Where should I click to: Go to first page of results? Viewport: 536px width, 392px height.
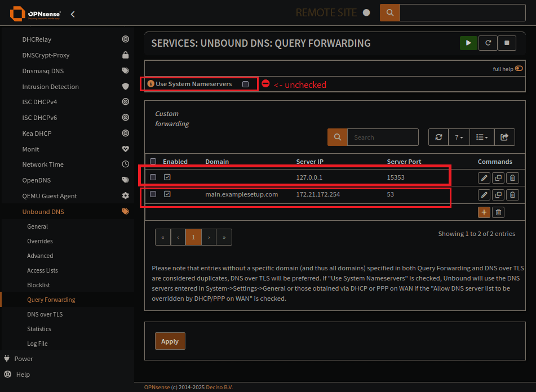pyautogui.click(x=163, y=237)
